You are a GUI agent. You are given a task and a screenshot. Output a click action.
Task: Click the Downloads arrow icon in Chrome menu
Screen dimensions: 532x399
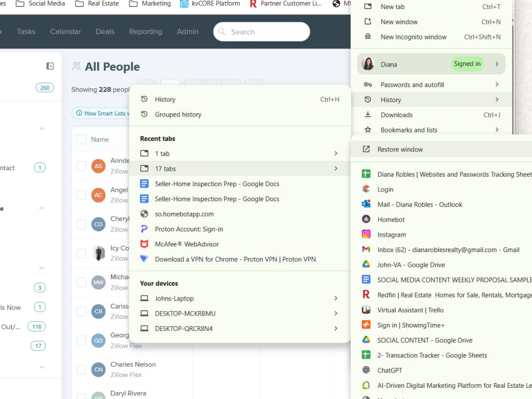click(x=368, y=115)
